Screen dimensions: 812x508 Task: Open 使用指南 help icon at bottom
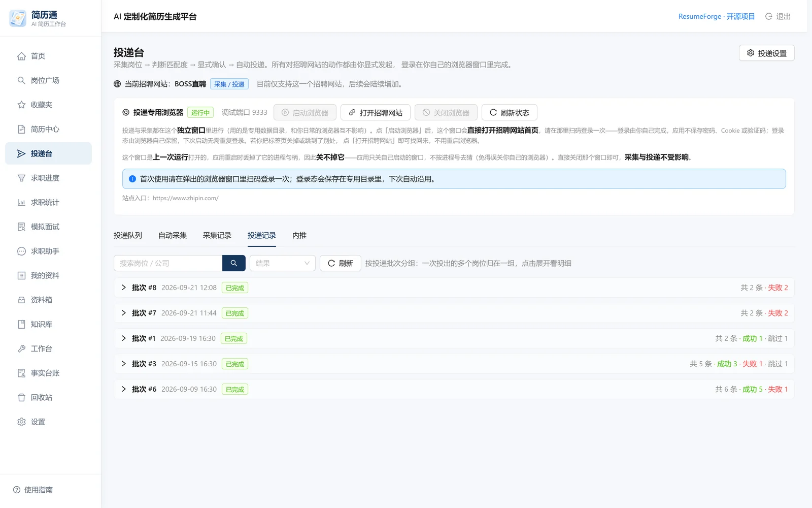point(17,490)
